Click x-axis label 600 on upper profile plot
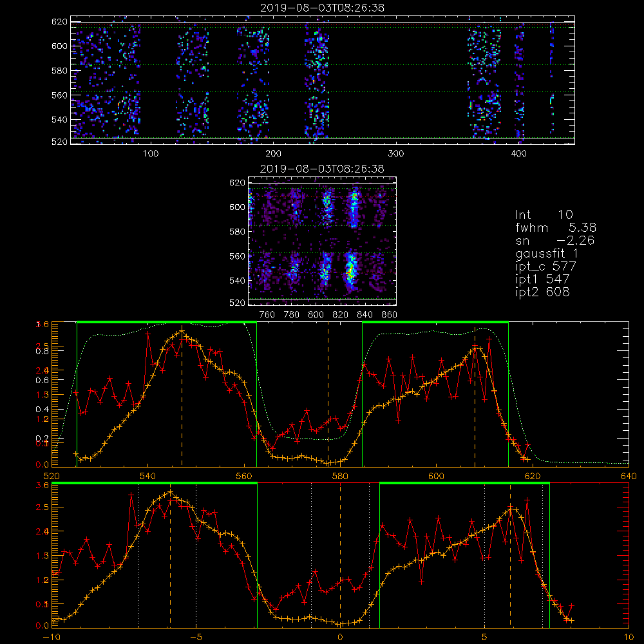 [436, 476]
